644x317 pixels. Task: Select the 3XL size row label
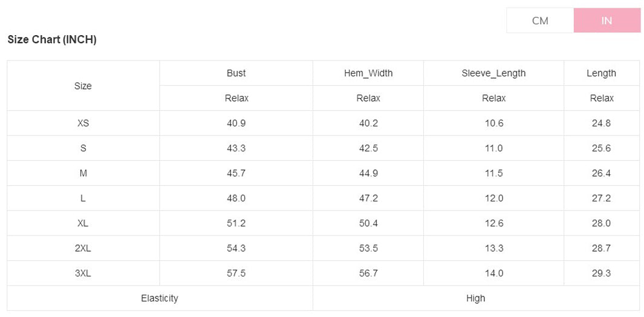(x=83, y=273)
